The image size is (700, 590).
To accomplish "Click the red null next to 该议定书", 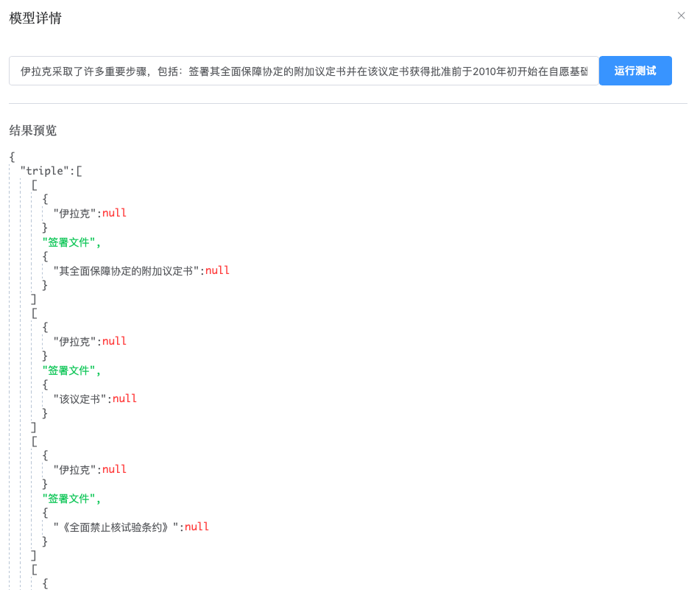I will [124, 398].
